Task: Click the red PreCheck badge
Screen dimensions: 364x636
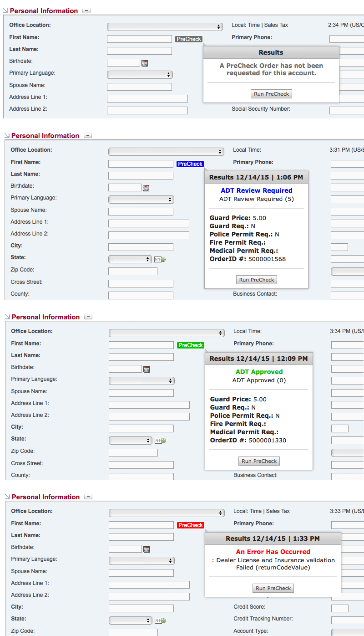Action: pos(191,525)
